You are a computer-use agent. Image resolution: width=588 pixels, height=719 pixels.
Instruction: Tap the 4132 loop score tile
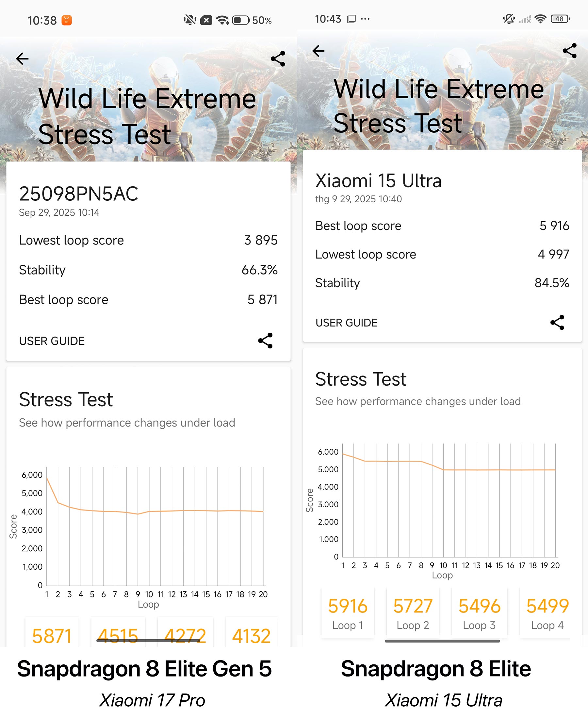pyautogui.click(x=251, y=634)
